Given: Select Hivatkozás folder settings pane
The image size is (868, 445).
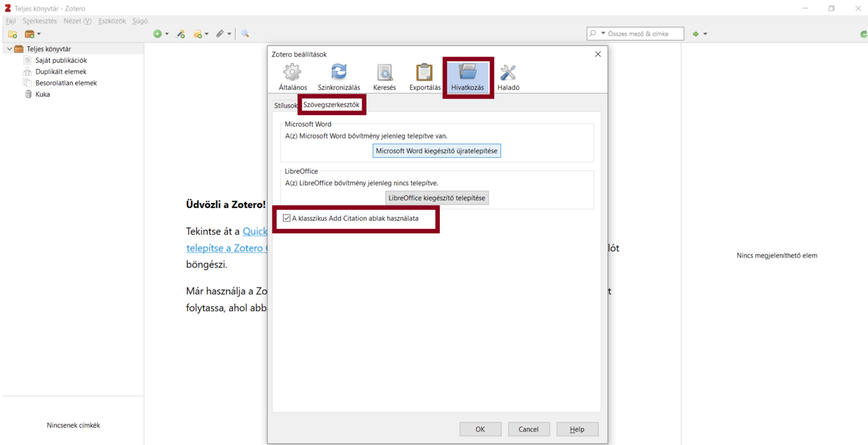Looking at the screenshot, I should [468, 77].
